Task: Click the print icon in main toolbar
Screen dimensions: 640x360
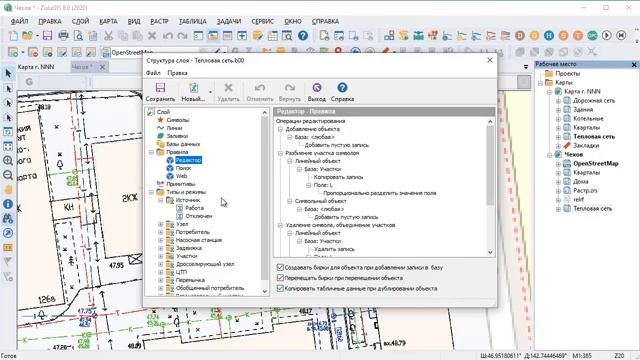Action: (x=63, y=36)
